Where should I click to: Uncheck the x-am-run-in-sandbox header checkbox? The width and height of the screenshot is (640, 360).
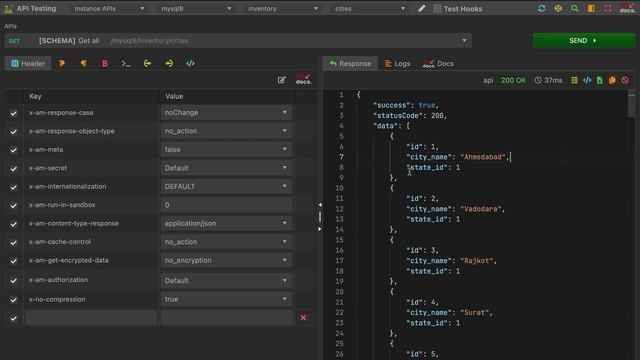(13, 205)
